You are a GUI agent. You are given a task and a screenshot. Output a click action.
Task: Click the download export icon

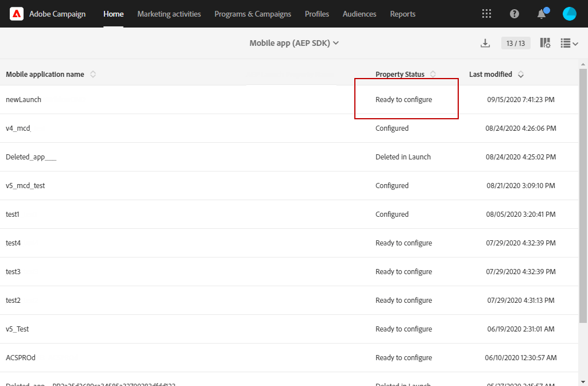click(485, 43)
